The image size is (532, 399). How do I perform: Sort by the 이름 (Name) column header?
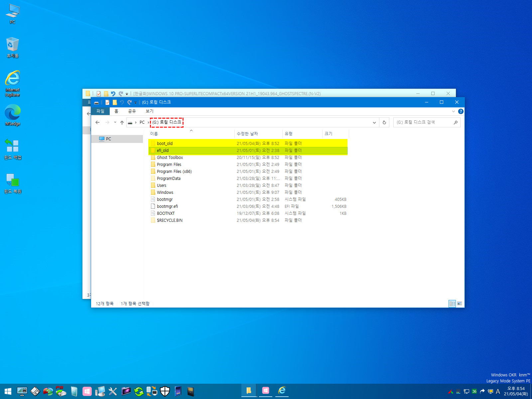191,134
